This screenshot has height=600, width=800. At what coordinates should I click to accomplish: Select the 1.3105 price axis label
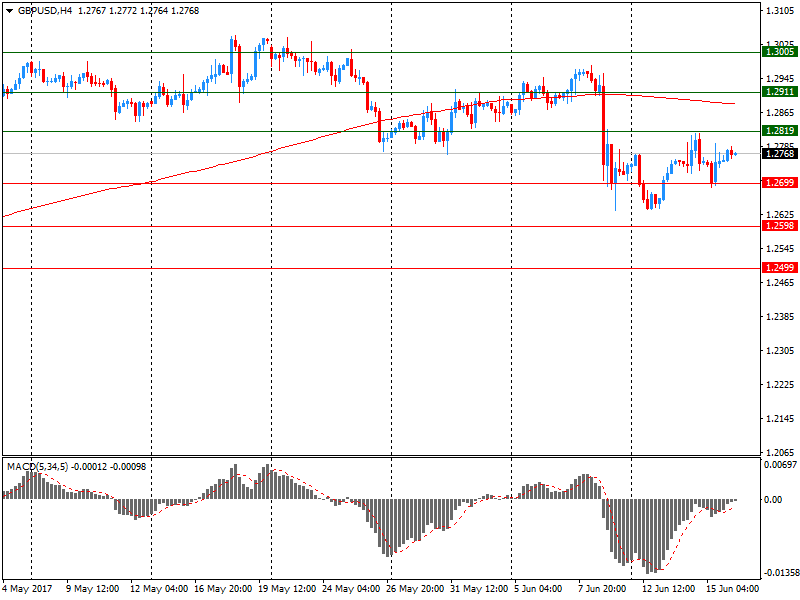click(781, 11)
